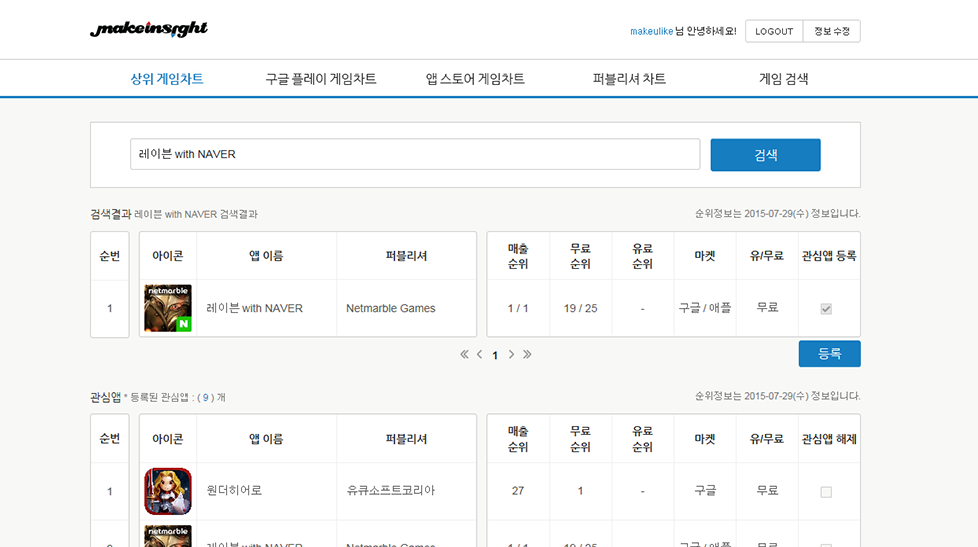Click the count 9 in 관심앱 header

click(x=205, y=397)
